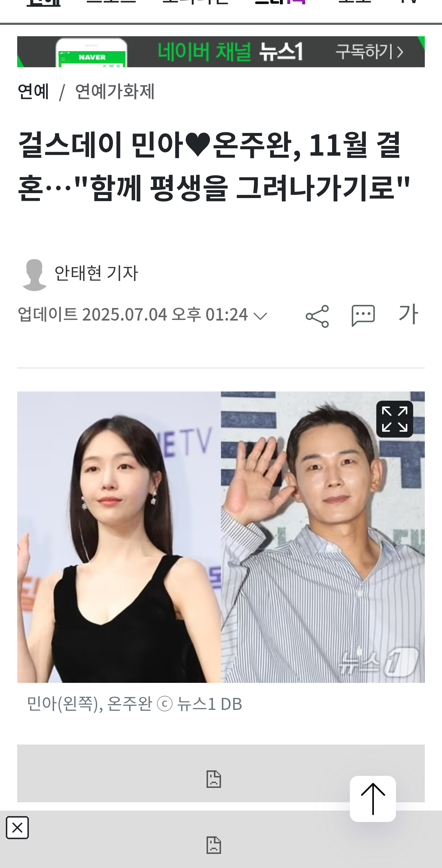
Task: Tap the share icon
Action: click(x=317, y=316)
